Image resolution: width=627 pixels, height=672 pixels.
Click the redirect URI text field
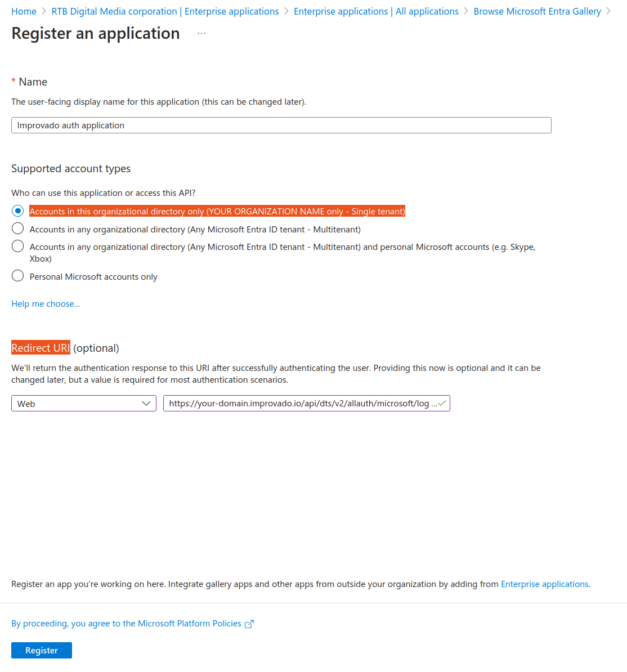(306, 404)
